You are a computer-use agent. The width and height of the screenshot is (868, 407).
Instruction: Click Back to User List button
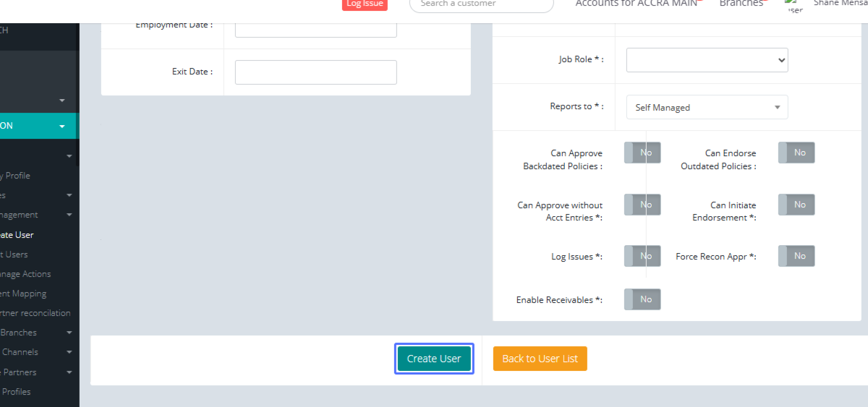click(x=540, y=359)
